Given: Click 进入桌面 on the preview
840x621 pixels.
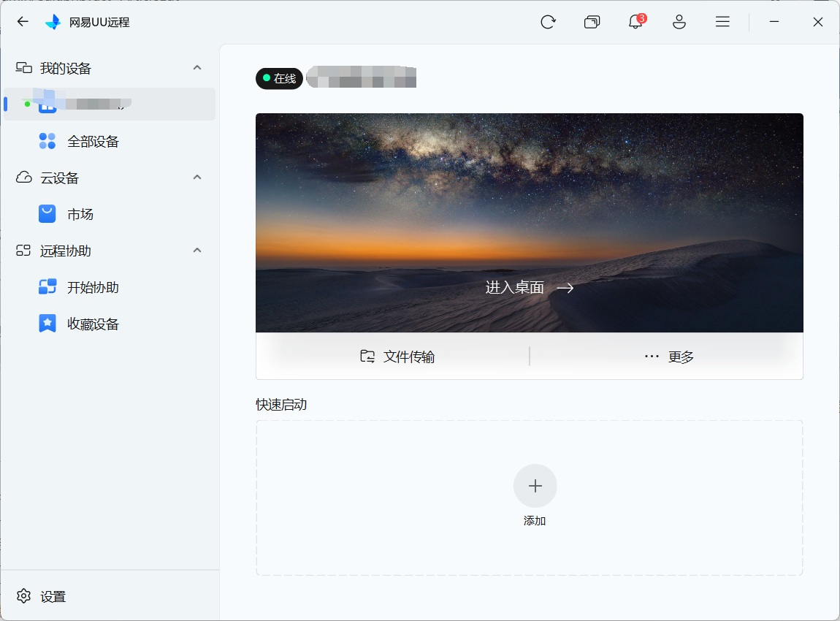Looking at the screenshot, I should tap(530, 288).
